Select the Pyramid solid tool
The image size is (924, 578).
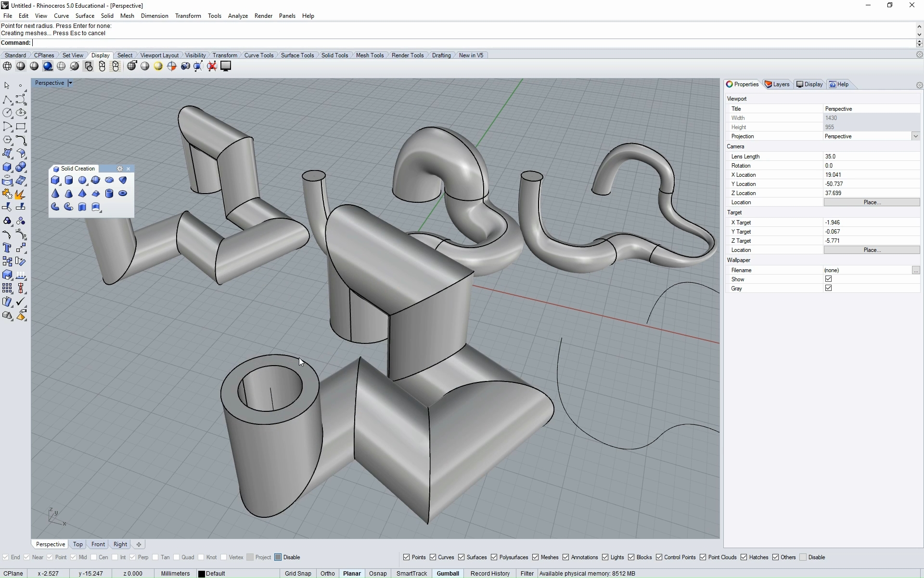pyautogui.click(x=82, y=194)
